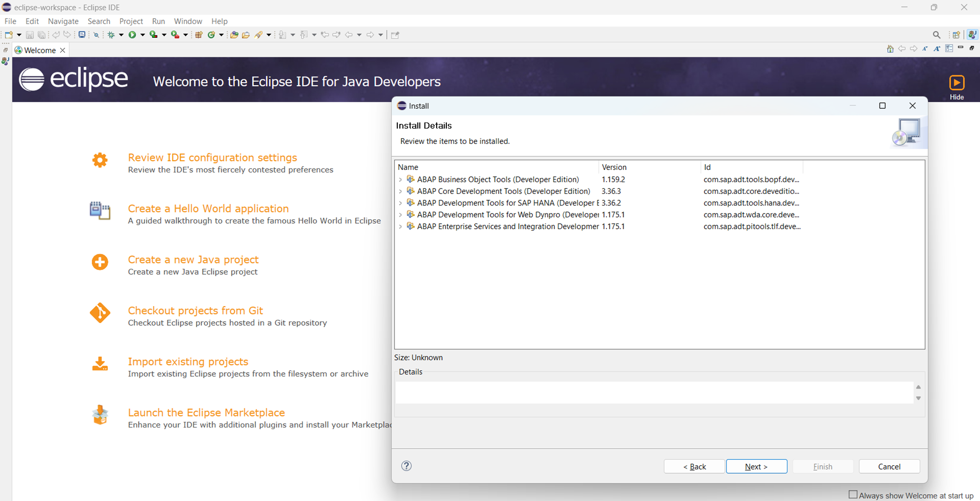Click the New Java Package icon
This screenshot has height=501, width=980.
pyautogui.click(x=199, y=35)
